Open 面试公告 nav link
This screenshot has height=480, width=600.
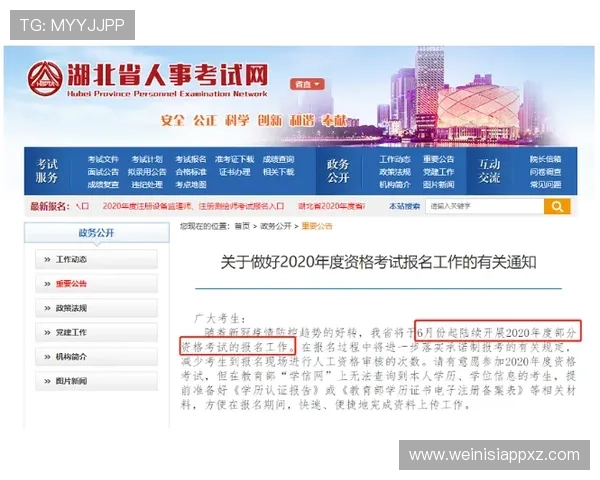(x=103, y=172)
